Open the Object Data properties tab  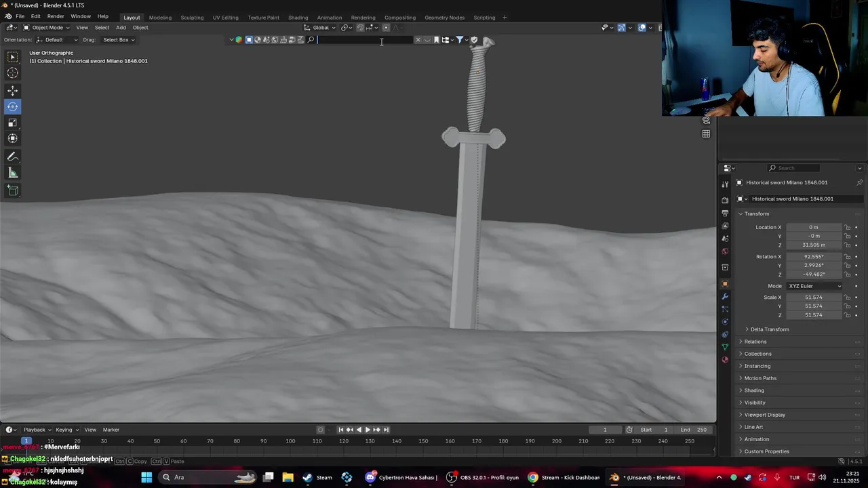pos(725,347)
